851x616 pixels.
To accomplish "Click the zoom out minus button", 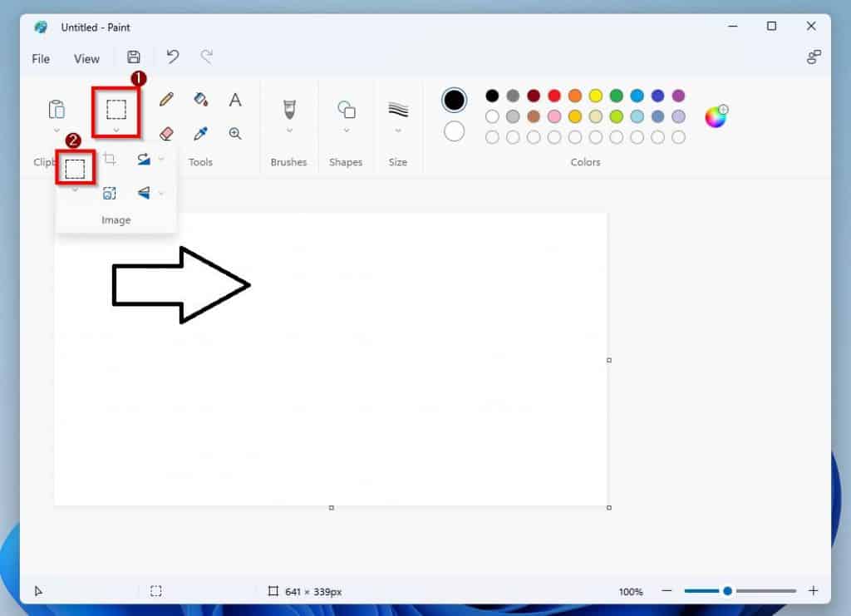I will pos(667,590).
